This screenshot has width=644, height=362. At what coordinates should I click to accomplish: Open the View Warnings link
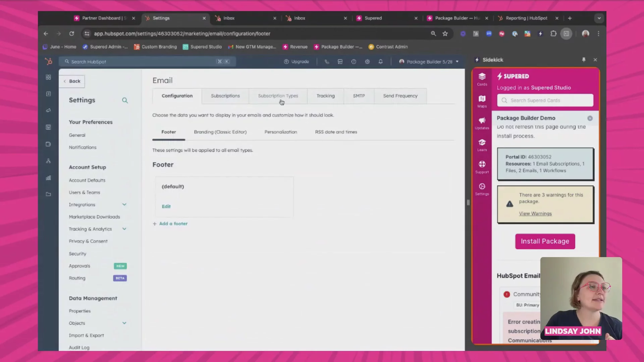point(535,214)
